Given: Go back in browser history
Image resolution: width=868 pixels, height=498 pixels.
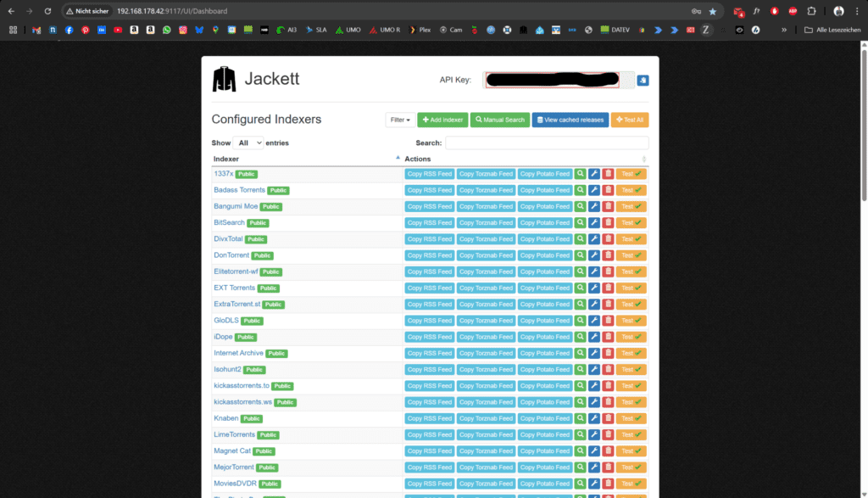Looking at the screenshot, I should pyautogui.click(x=11, y=11).
